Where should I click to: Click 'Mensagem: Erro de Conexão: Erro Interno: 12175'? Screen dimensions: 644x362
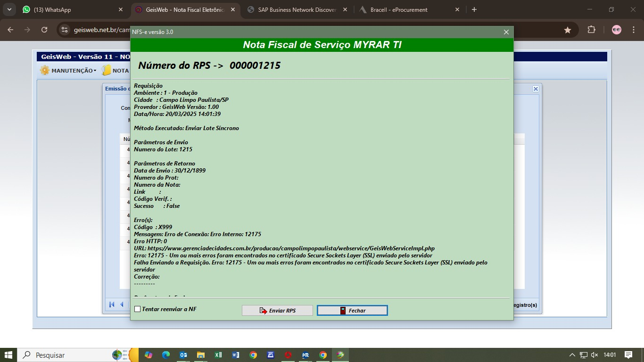198,234
